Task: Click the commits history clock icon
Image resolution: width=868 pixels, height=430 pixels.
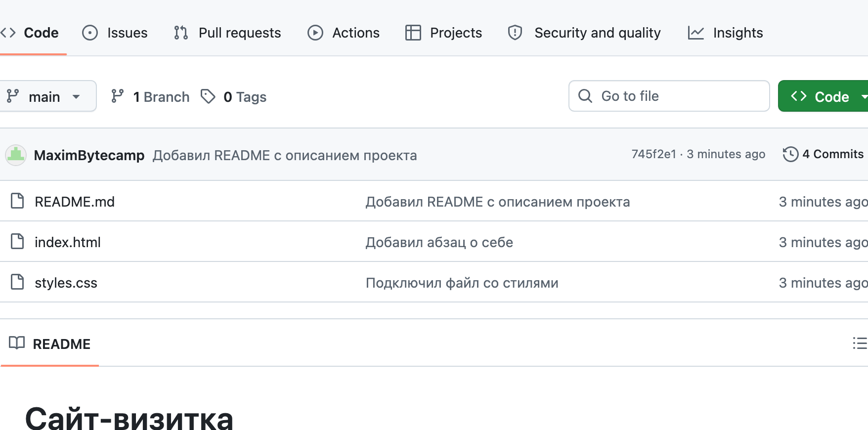Action: pyautogui.click(x=790, y=154)
